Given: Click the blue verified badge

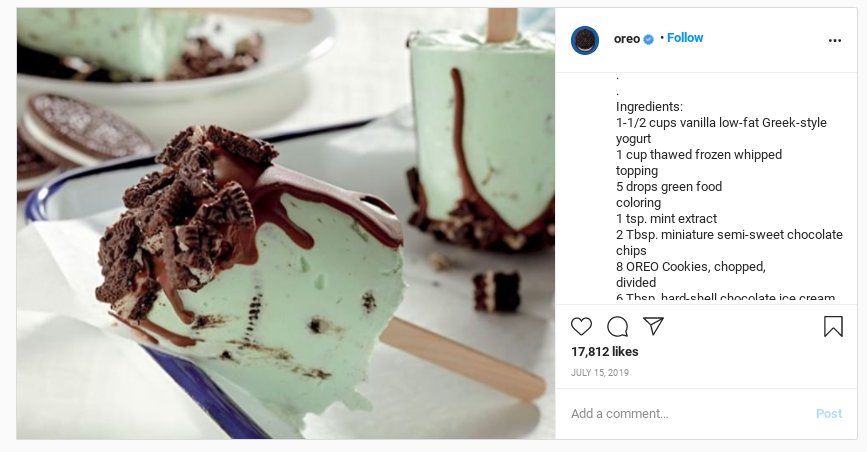Looking at the screenshot, I should pyautogui.click(x=649, y=39).
